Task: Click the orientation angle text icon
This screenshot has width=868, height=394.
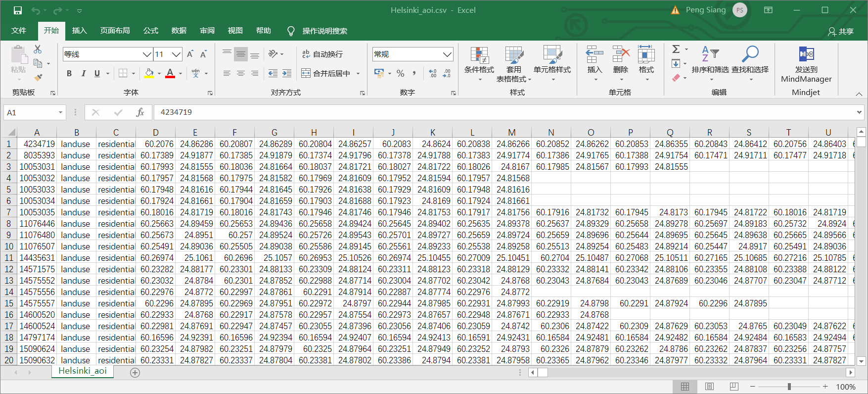Action: tap(273, 54)
